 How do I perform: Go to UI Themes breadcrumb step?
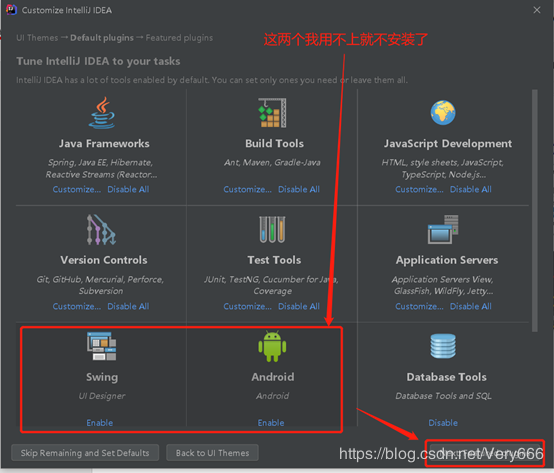(37, 38)
